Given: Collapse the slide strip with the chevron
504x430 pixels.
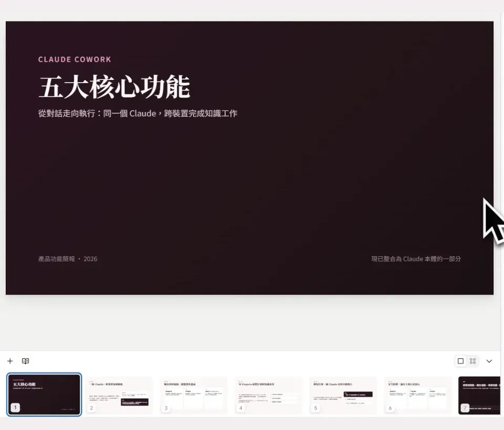Looking at the screenshot, I should (x=489, y=361).
